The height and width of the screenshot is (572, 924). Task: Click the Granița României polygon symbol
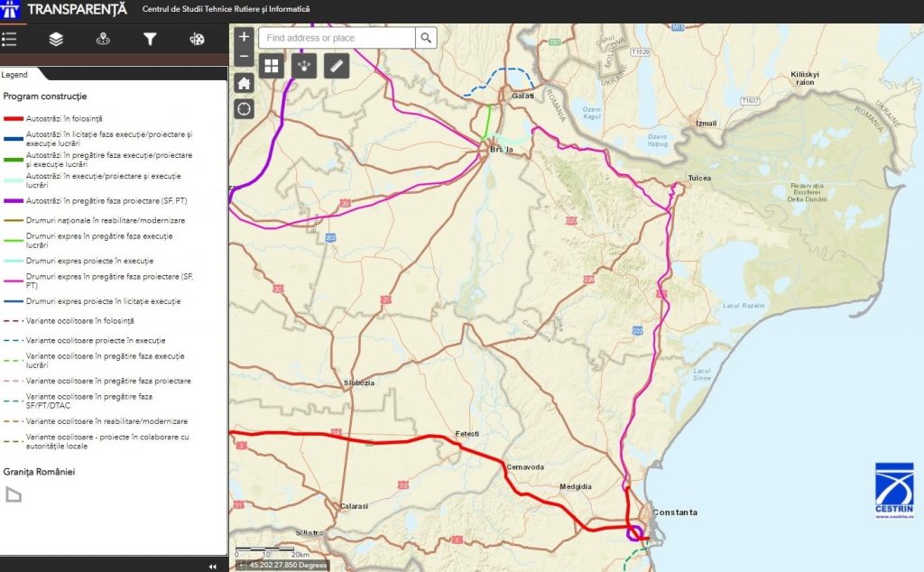(x=13, y=494)
